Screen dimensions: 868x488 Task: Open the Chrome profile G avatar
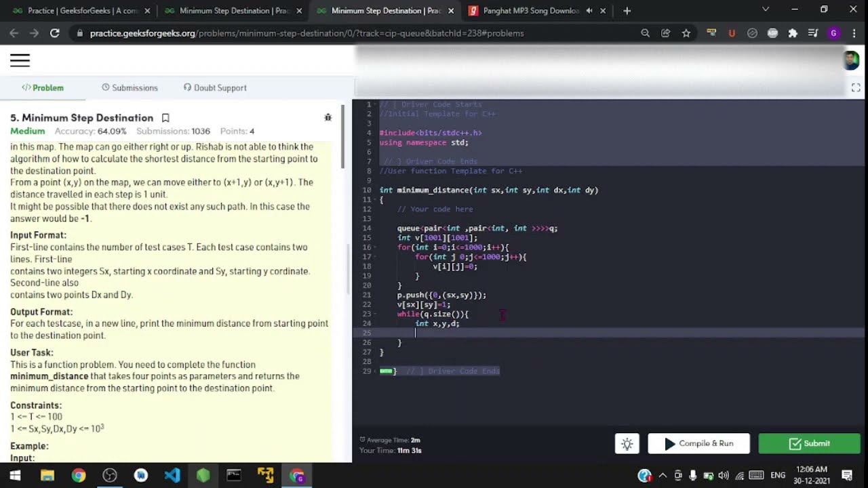pos(833,33)
